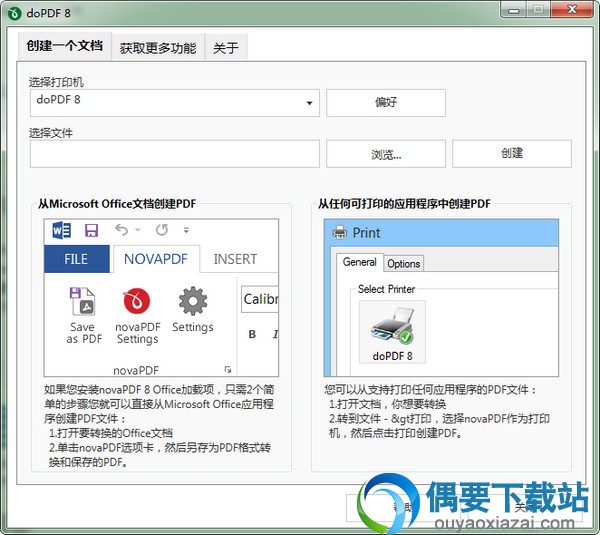
Task: Click the 从任何可打印的应用程序中创建PDF heading
Action: [404, 204]
